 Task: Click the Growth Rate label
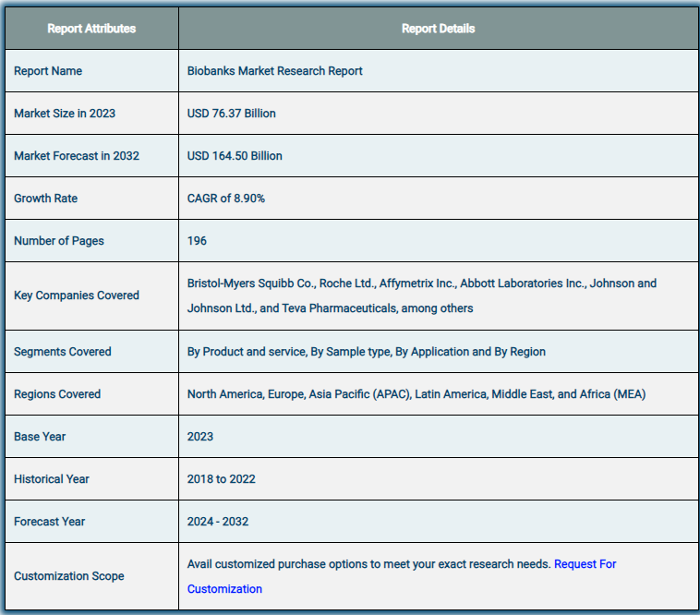pyautogui.click(x=45, y=199)
